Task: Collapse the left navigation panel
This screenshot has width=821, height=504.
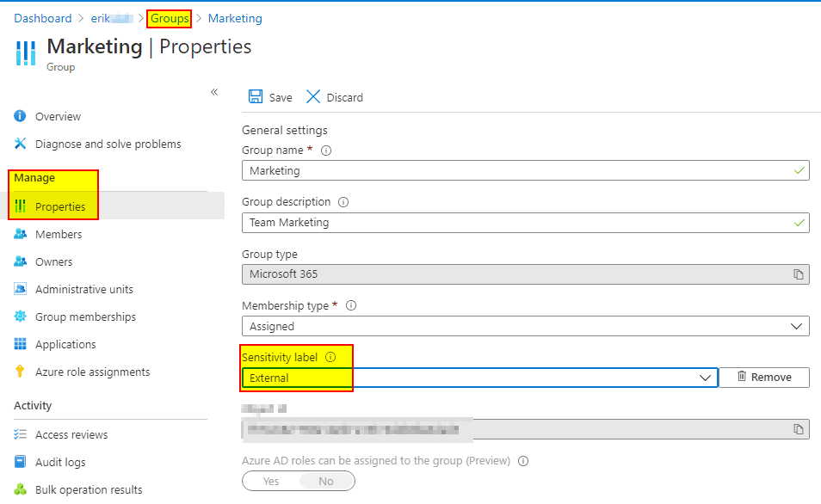Action: pyautogui.click(x=214, y=92)
